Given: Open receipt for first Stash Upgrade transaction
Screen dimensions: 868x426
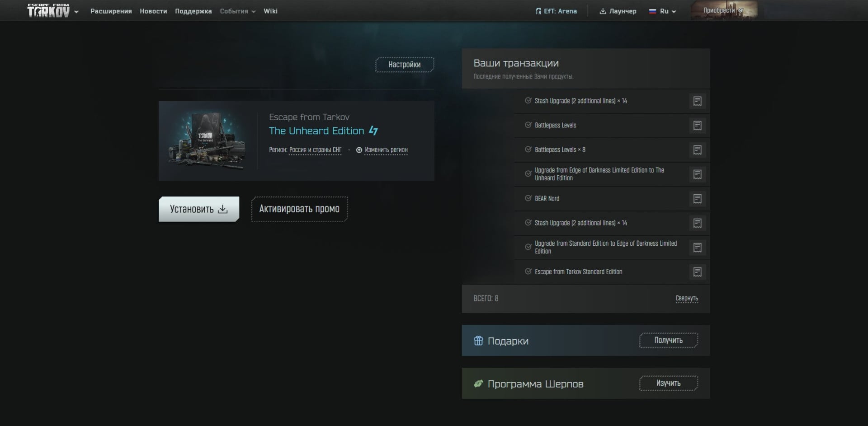Looking at the screenshot, I should pyautogui.click(x=697, y=101).
